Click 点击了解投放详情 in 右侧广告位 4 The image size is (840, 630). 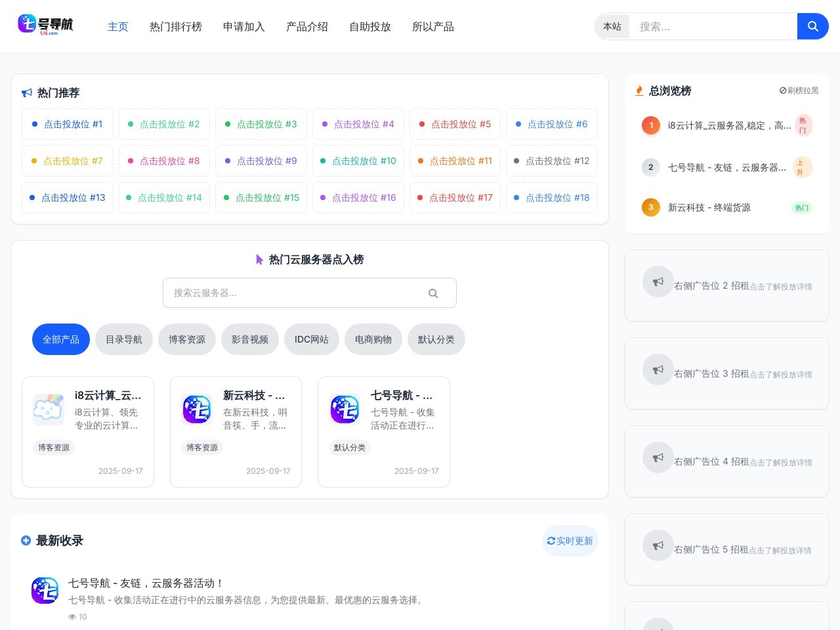(x=781, y=463)
